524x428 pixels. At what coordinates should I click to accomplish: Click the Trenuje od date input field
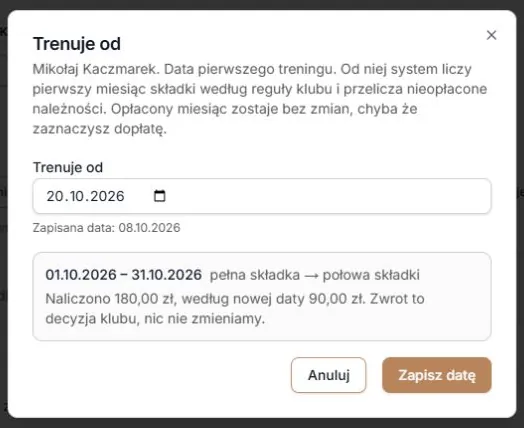tap(262, 196)
